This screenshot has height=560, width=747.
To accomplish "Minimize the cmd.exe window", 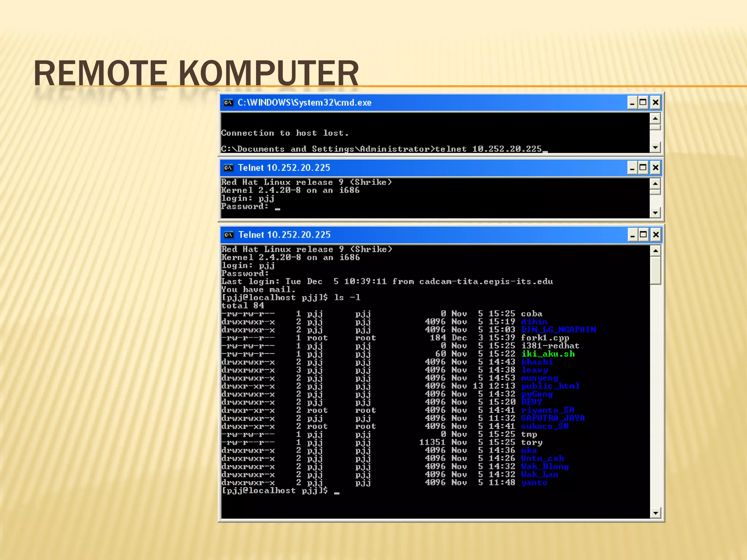I will [632, 103].
